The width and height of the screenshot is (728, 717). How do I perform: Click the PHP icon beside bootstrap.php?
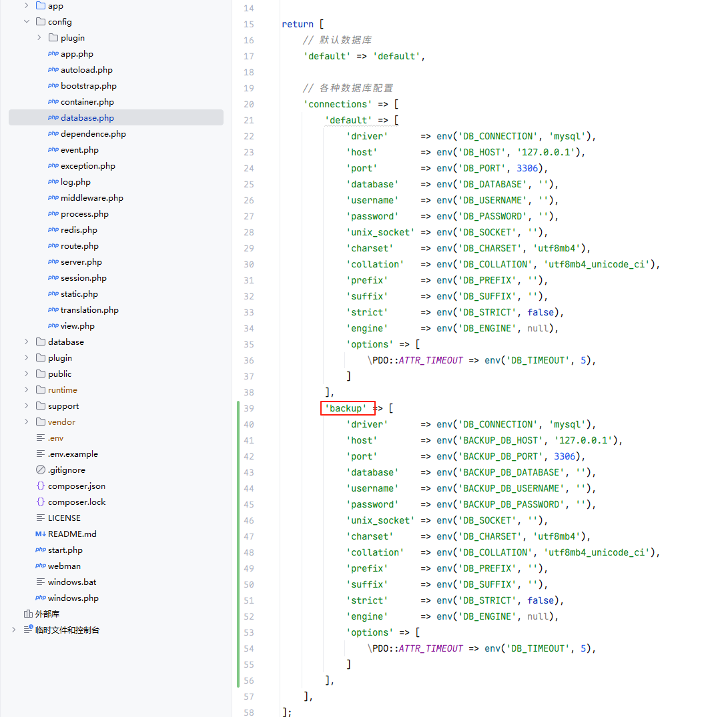[x=53, y=86]
